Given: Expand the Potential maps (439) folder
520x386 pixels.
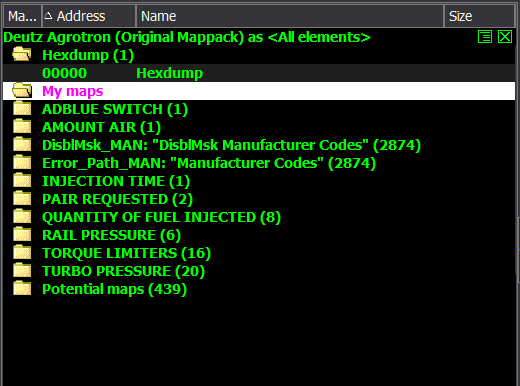Looking at the screenshot, I should click(x=114, y=289).
